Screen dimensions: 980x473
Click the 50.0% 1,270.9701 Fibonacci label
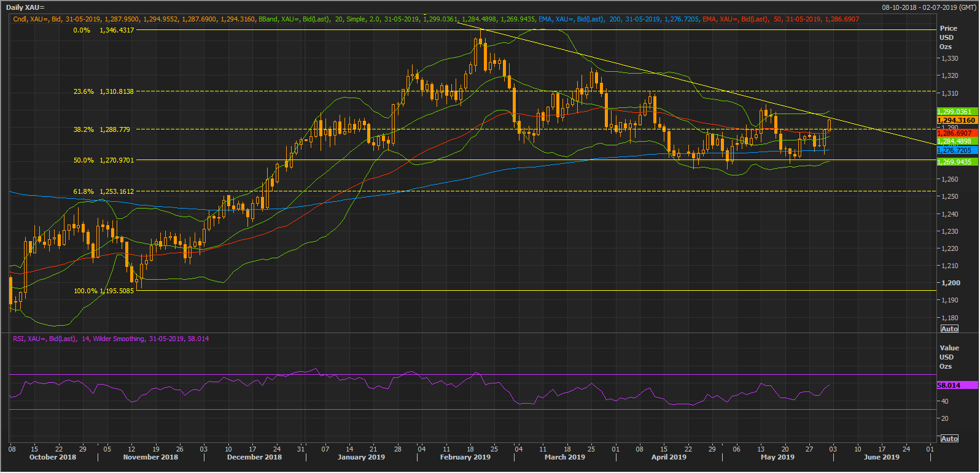point(104,160)
